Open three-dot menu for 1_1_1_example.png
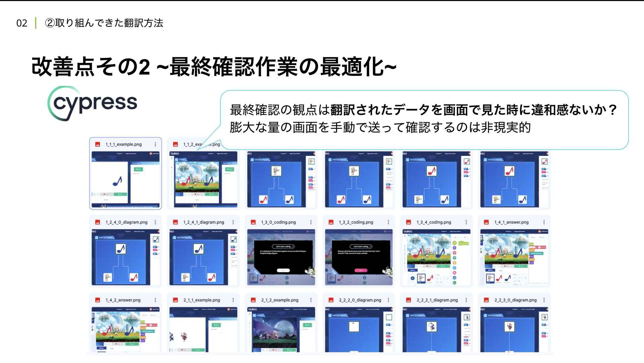Image resolution: width=644 pixels, height=363 pixels. tap(155, 144)
